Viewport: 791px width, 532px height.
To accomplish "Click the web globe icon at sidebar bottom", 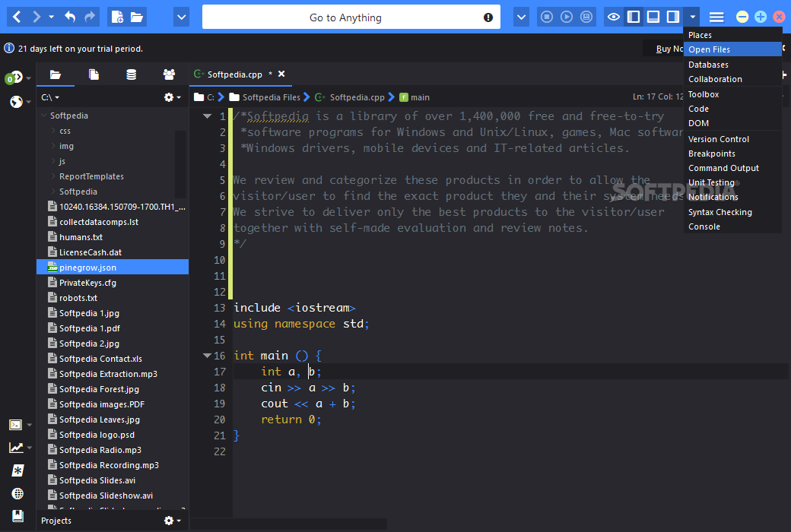I will click(17, 494).
